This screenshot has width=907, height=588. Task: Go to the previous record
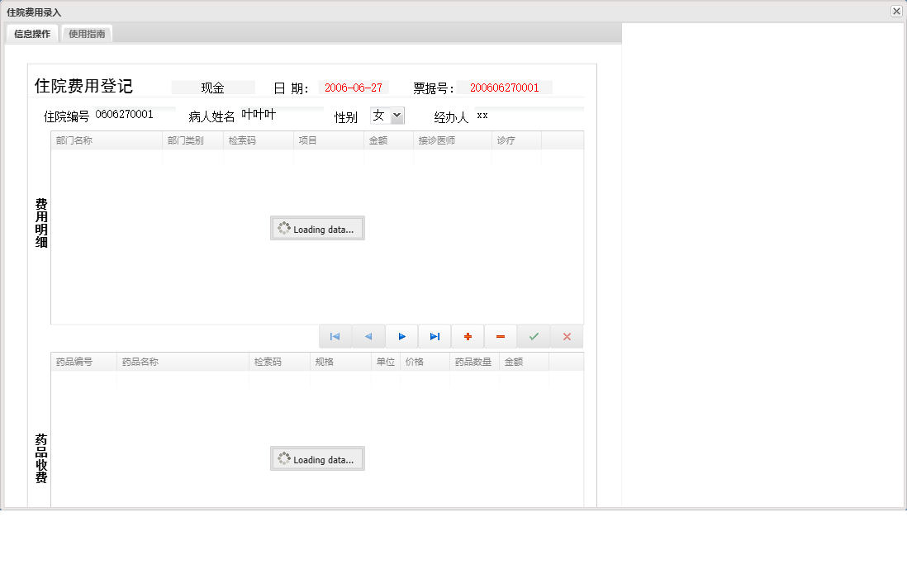(368, 336)
